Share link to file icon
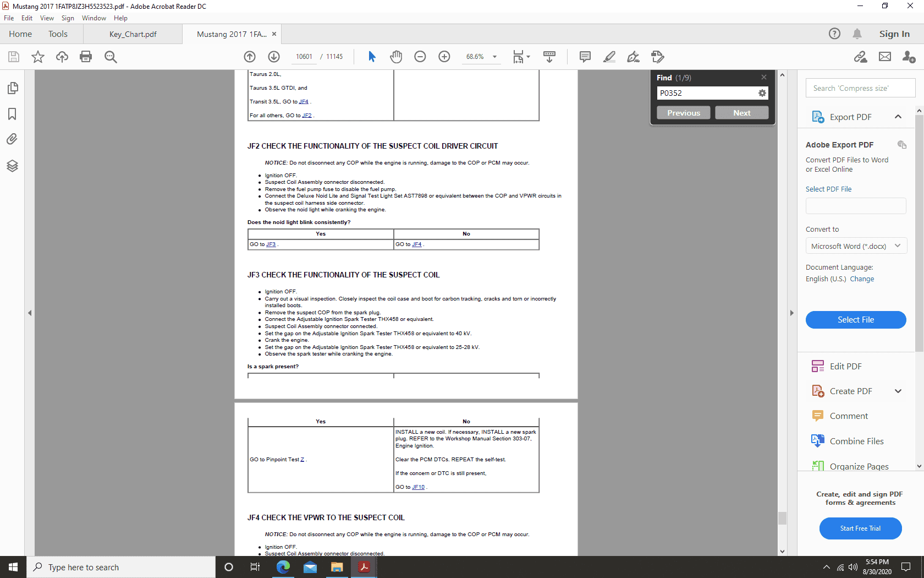Viewport: 924px width, 578px height. pos(861,57)
